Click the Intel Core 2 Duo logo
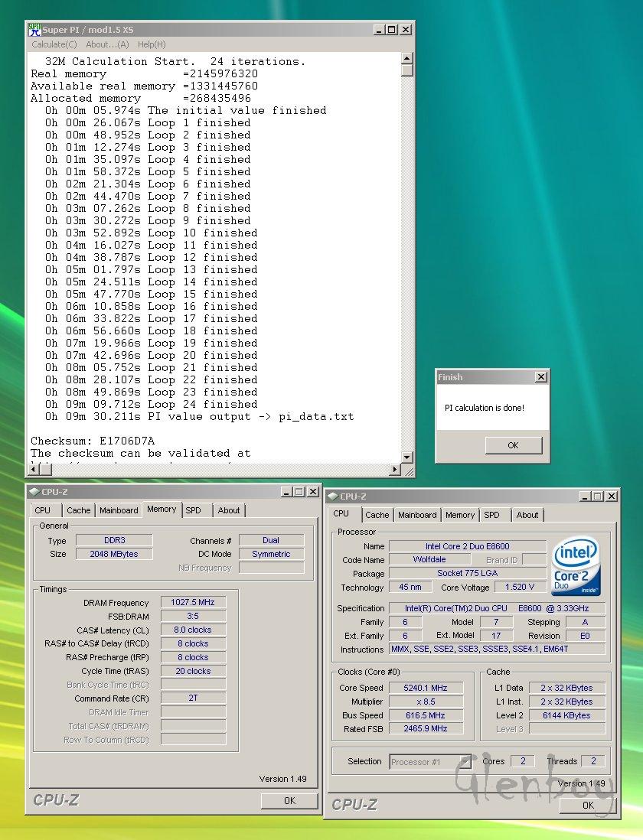The image size is (643, 840). click(x=576, y=567)
